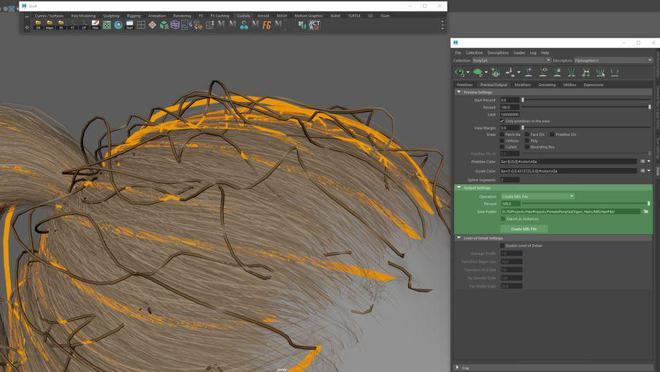The width and height of the screenshot is (660, 372).
Task: Open the Help menu in XGen window
Action: coord(545,53)
